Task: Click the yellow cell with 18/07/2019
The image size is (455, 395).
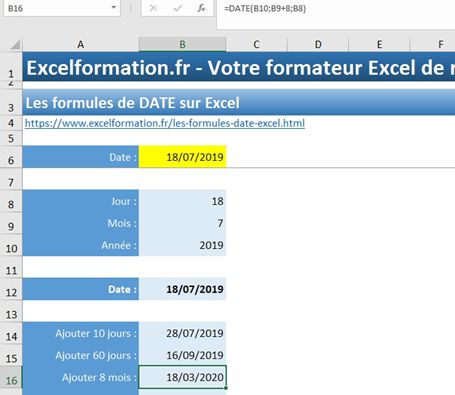Action: pyautogui.click(x=182, y=157)
